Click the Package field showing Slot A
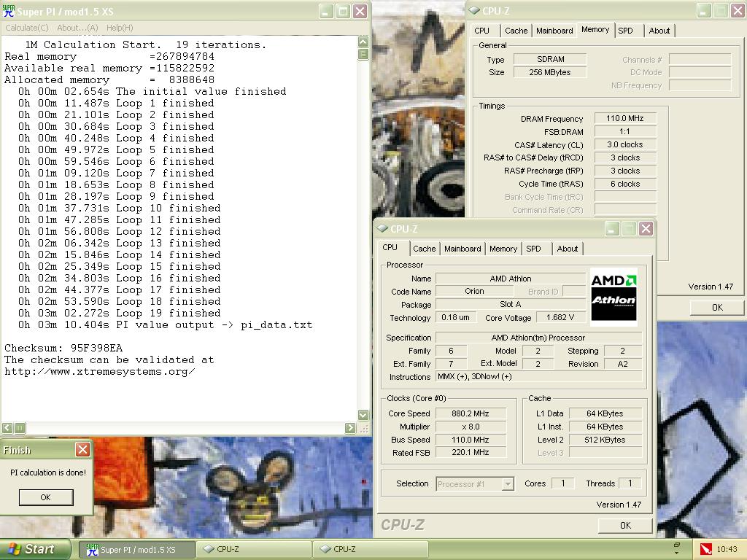The width and height of the screenshot is (747, 560). coord(510,304)
